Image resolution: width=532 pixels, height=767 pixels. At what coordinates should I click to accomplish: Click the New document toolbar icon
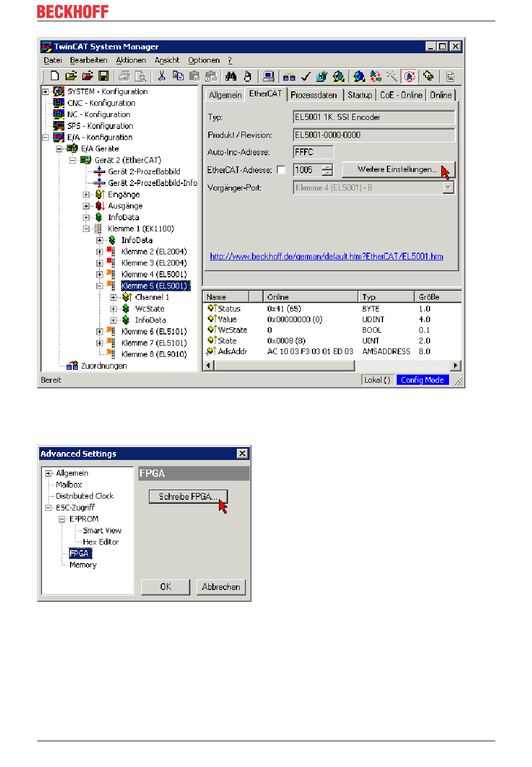(54, 76)
